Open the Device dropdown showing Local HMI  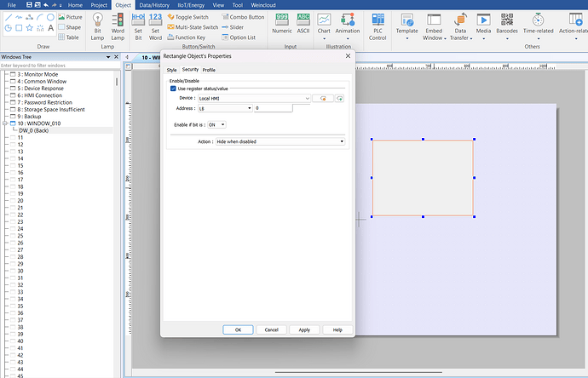pyautogui.click(x=254, y=99)
